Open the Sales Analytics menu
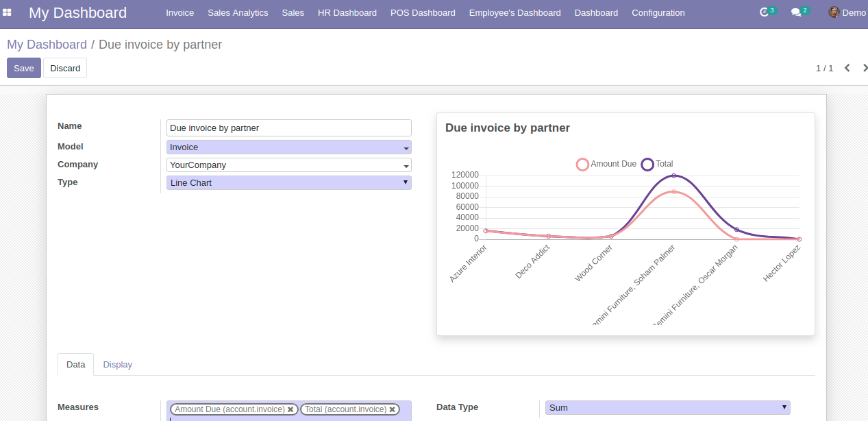 (238, 12)
